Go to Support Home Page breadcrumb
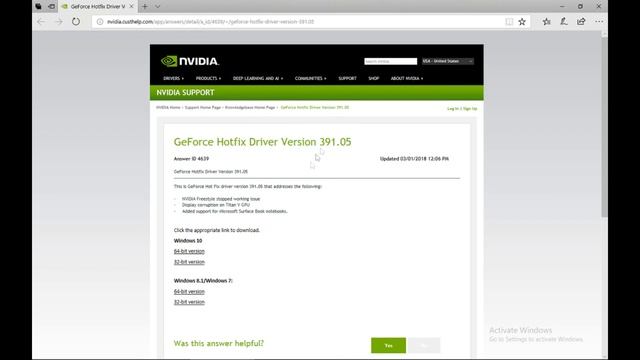This screenshot has width=640, height=360. click(x=203, y=107)
